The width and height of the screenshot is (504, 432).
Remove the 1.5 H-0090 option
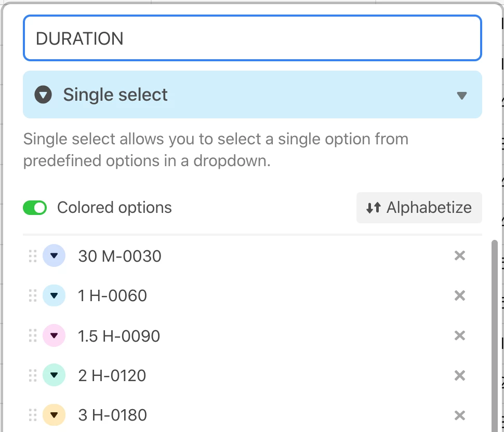460,335
